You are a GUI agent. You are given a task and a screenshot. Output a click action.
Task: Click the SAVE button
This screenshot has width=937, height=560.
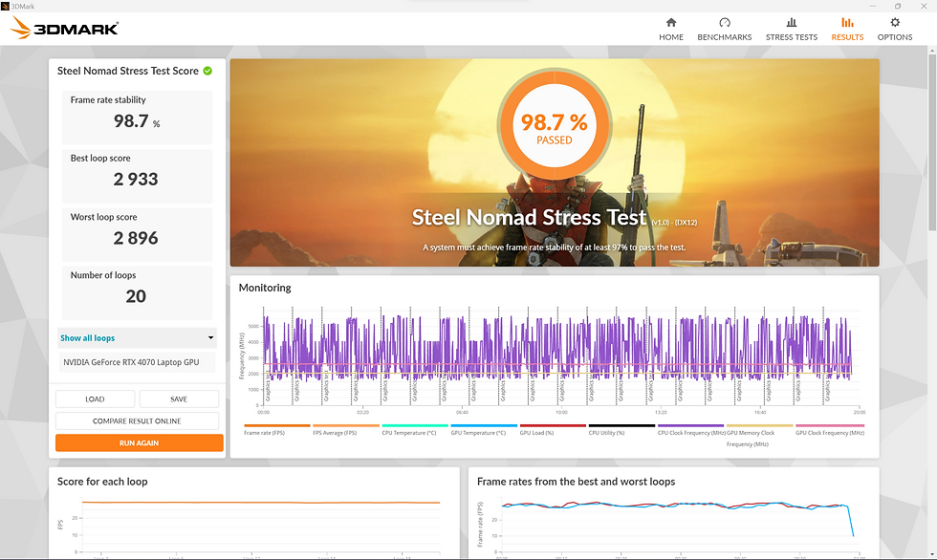(x=179, y=398)
